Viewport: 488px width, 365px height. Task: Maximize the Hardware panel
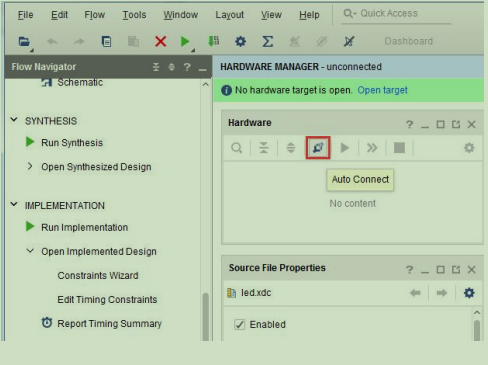click(x=440, y=125)
